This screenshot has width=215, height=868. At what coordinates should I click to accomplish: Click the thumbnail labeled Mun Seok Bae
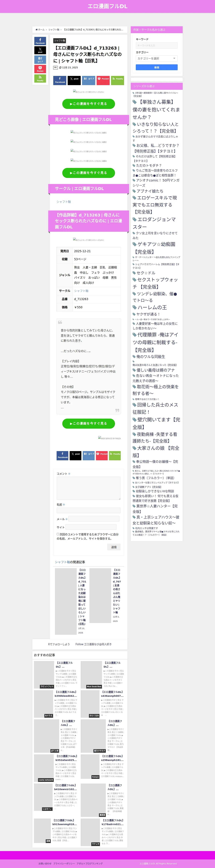point(91,675)
